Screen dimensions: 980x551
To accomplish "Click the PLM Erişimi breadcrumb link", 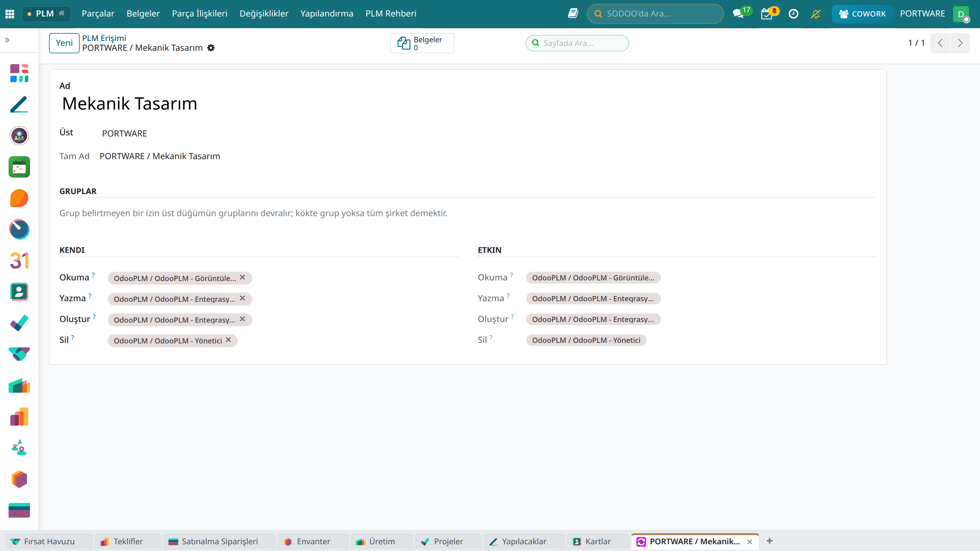I will [x=104, y=38].
